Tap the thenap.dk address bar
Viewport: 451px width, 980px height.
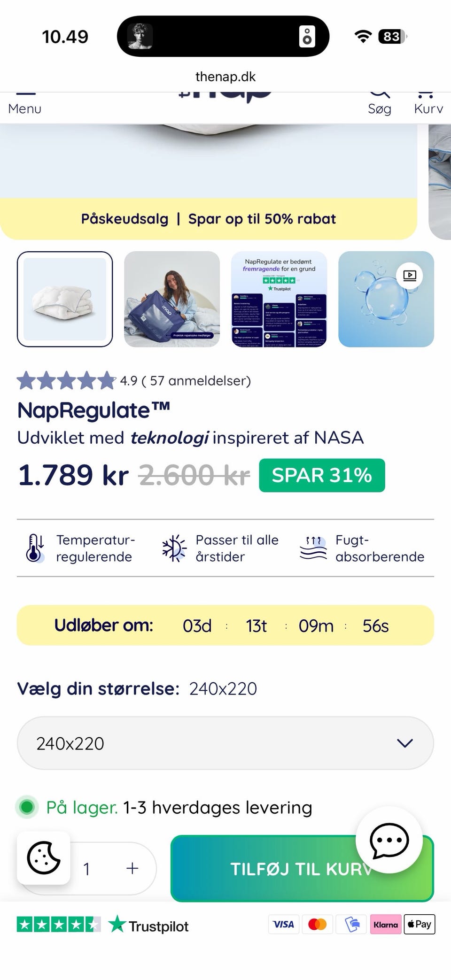225,77
